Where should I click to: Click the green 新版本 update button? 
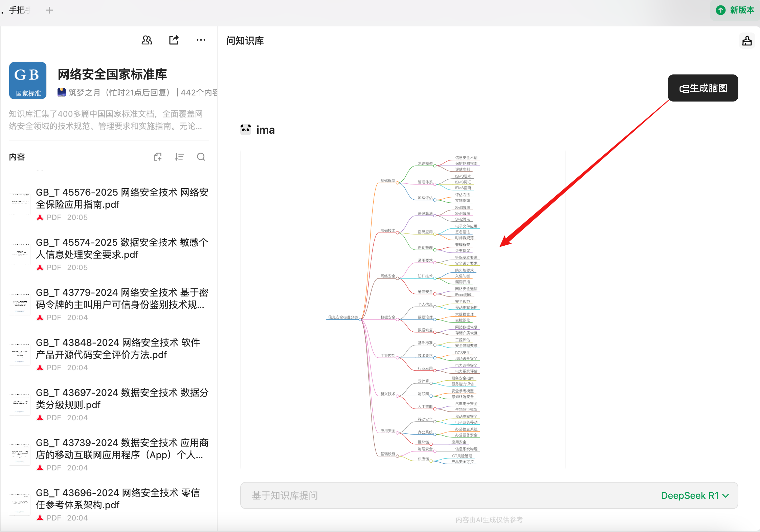(x=735, y=10)
